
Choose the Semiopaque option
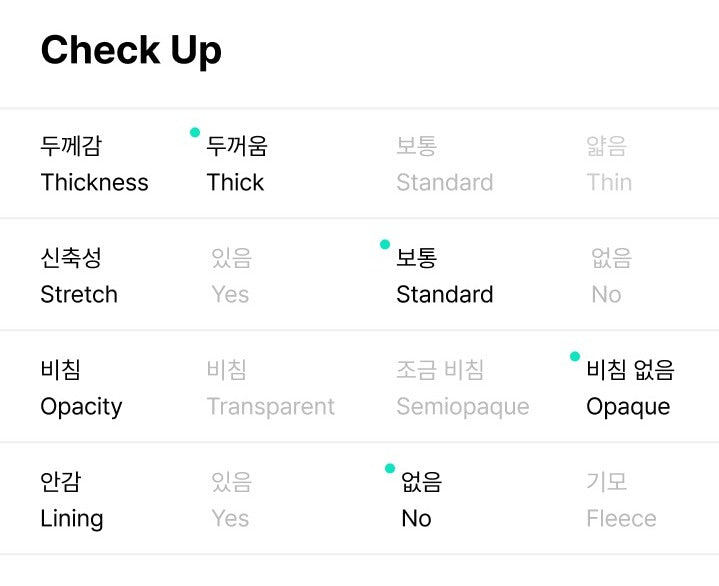[x=462, y=389]
